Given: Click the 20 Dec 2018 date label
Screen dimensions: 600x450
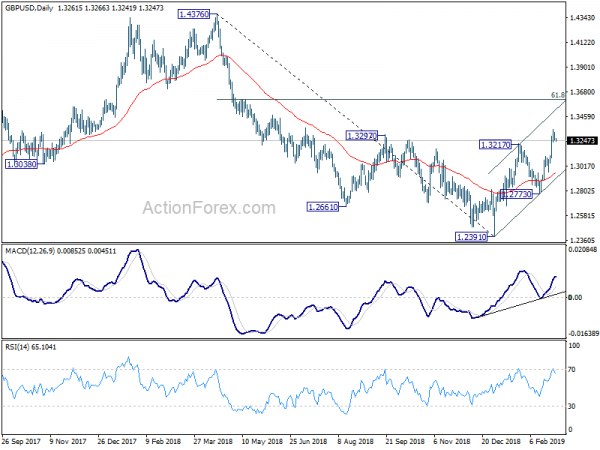Looking at the screenshot, I should click(x=501, y=441).
